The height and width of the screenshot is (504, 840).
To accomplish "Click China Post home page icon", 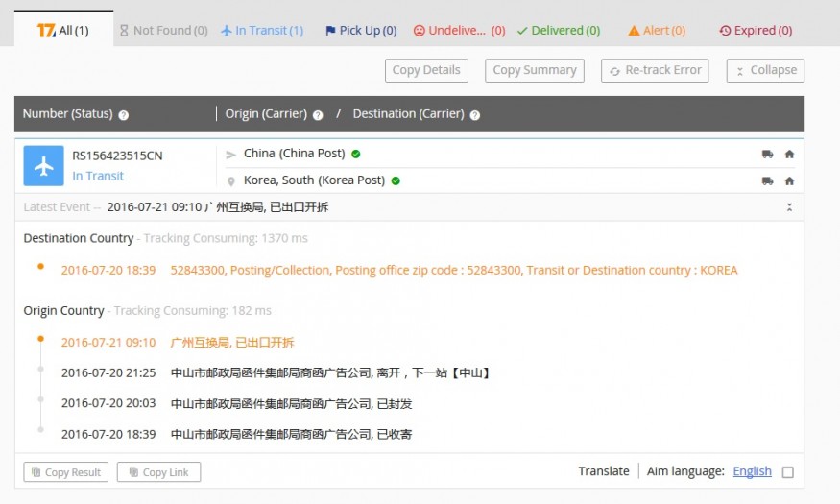I will [x=789, y=154].
